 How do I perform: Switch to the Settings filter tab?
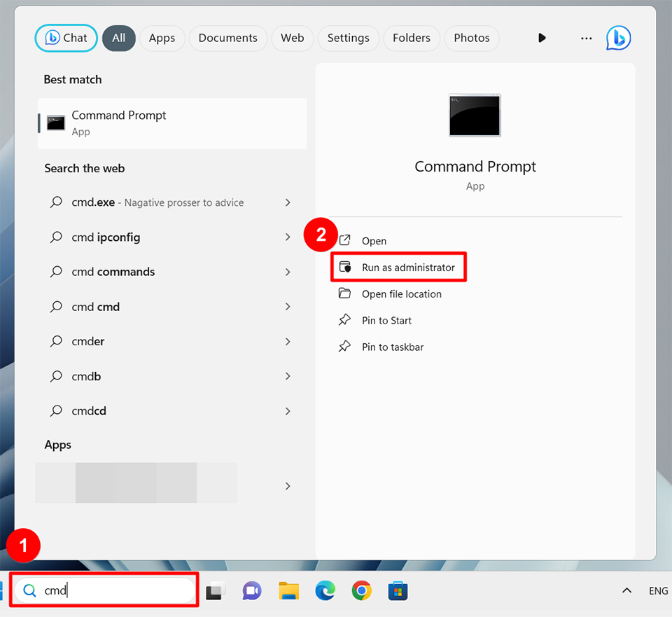(349, 38)
